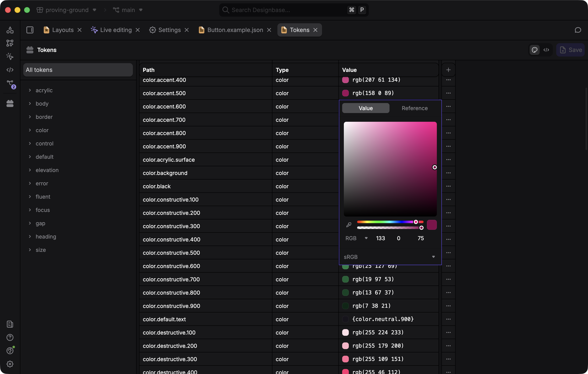
Task: Click the current color preview swatch
Action: pyautogui.click(x=432, y=225)
